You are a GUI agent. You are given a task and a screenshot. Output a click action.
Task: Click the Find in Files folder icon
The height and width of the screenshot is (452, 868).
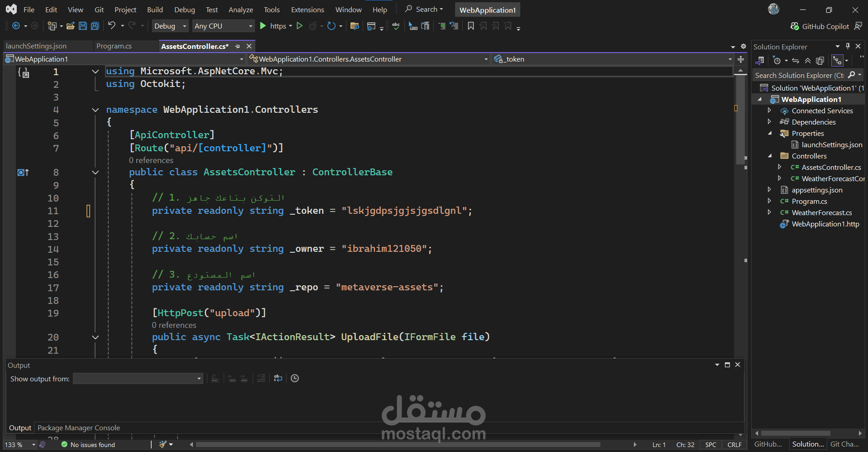355,26
